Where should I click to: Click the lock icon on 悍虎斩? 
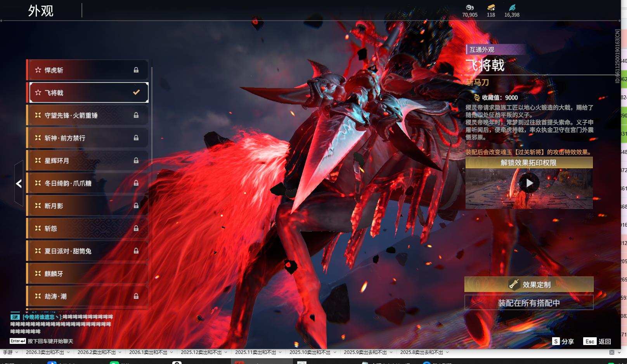136,70
